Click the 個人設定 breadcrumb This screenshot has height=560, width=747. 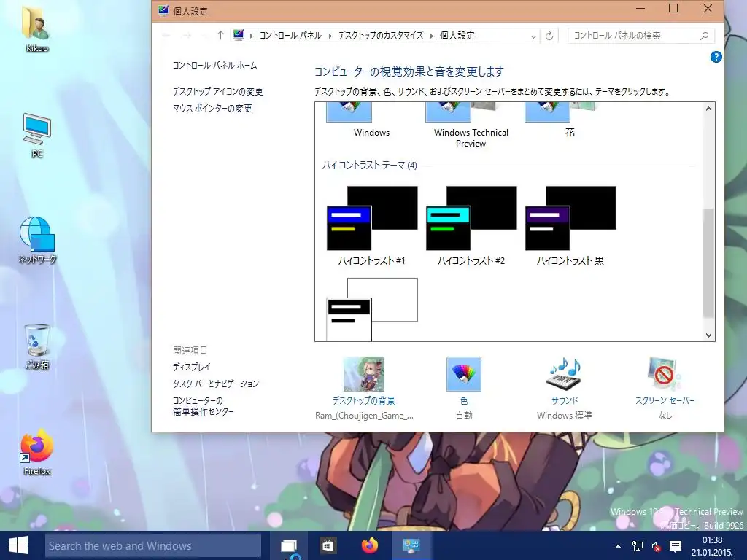tap(457, 36)
